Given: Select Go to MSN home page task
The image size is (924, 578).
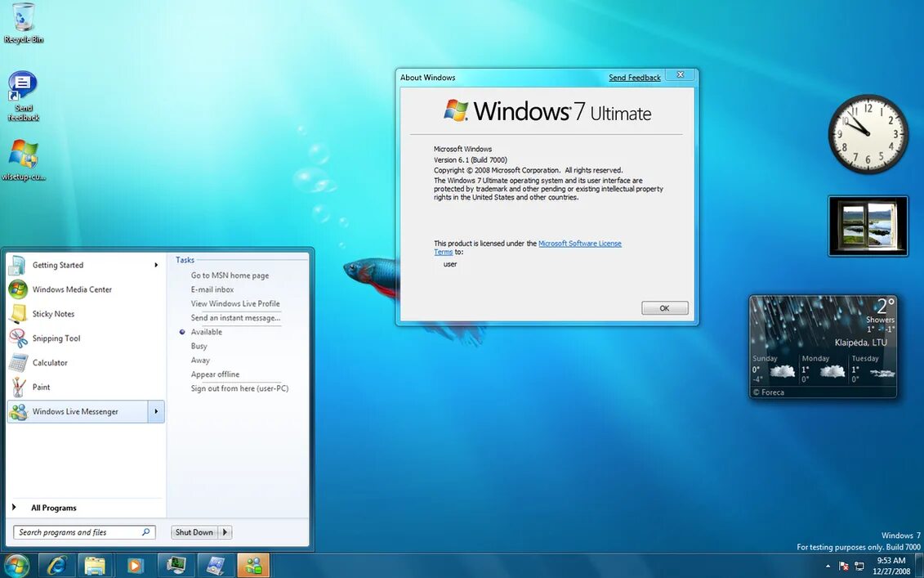Looking at the screenshot, I should click(230, 276).
